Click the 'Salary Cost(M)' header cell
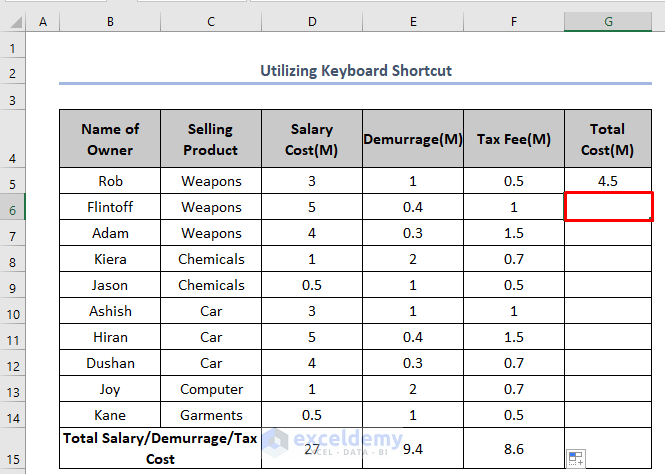The height and width of the screenshot is (474, 665). point(312,139)
